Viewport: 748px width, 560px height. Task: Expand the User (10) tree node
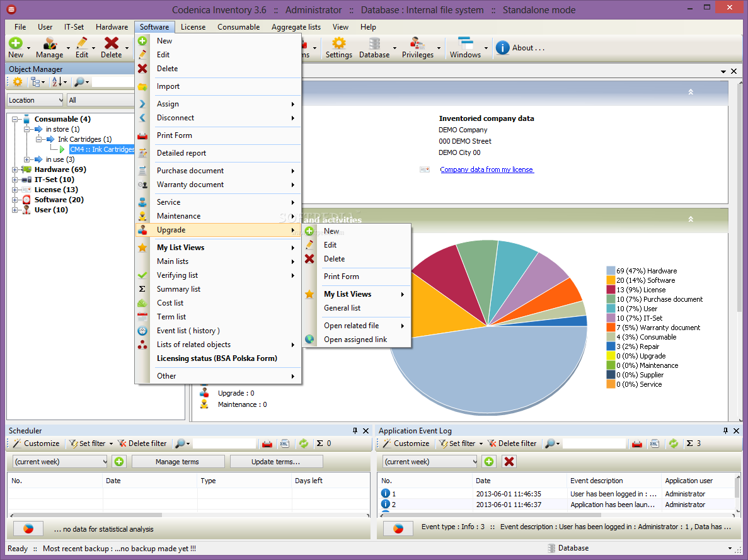(14, 210)
